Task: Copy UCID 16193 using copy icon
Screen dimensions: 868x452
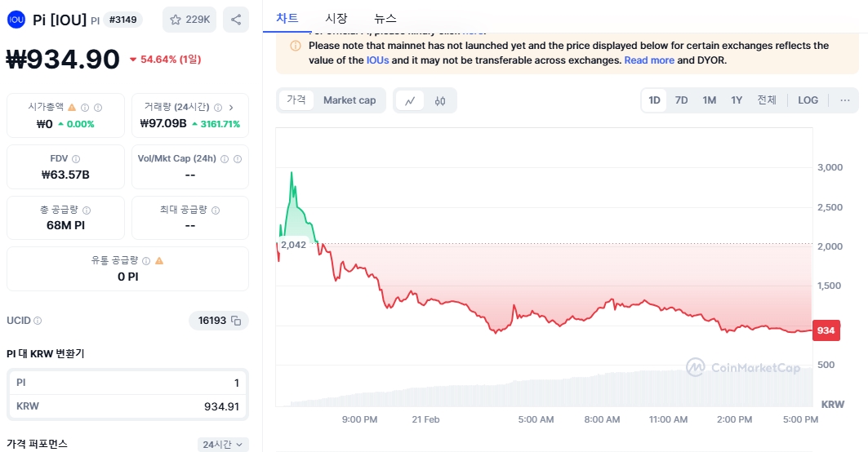Action: point(236,321)
